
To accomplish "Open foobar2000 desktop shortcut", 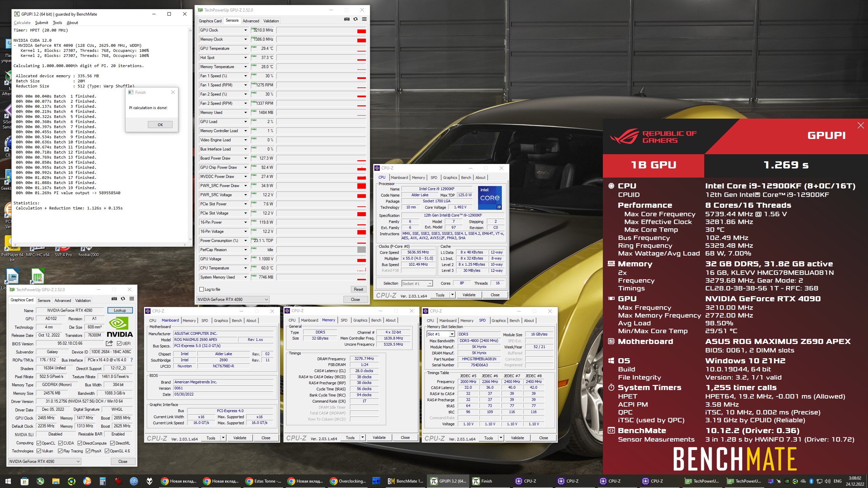I will [88, 251].
